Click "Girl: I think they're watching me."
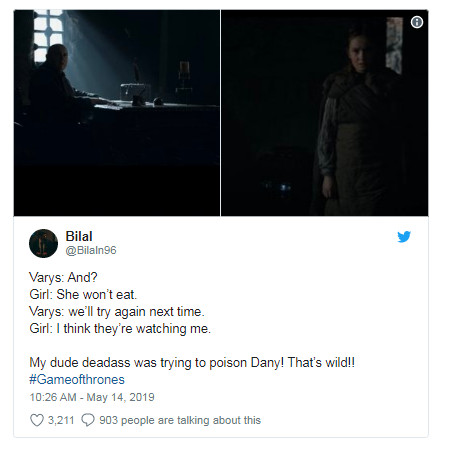Viewport: 454px width, 451px height. [x=120, y=329]
